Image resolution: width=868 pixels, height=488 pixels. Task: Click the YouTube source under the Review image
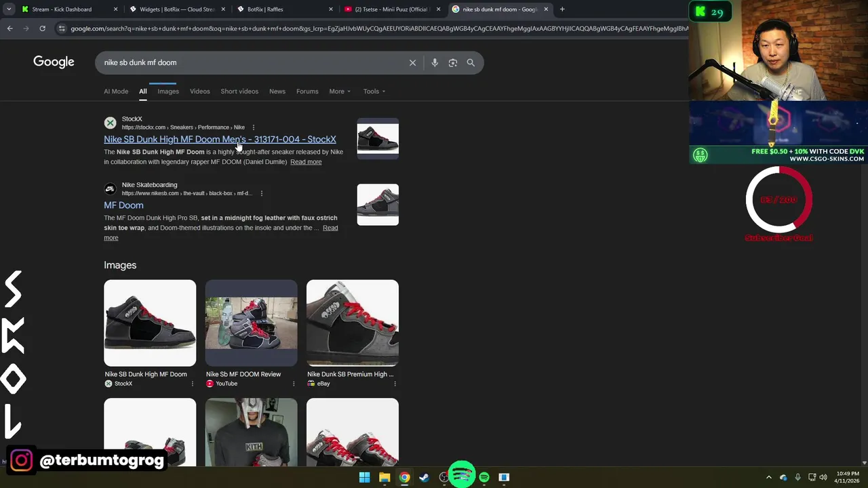coord(222,384)
